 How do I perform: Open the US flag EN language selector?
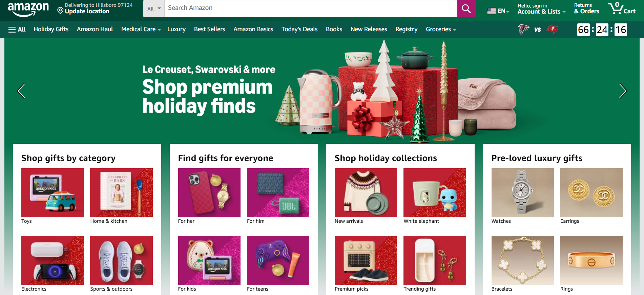498,11
